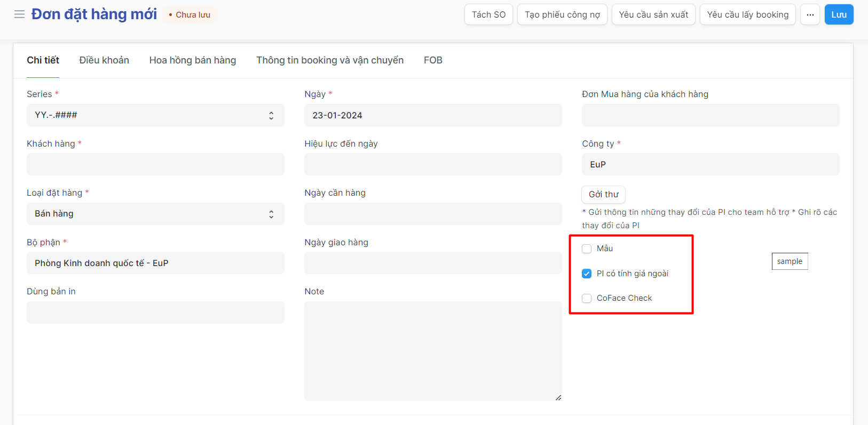This screenshot has width=868, height=425.
Task: Click the Ngày date field
Action: [433, 115]
